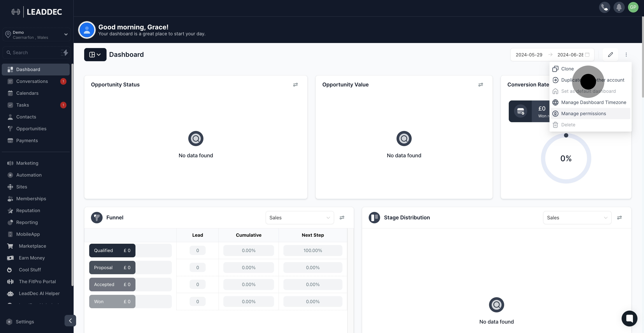Click the start date 2024-05-29 field
The height and width of the screenshot is (333, 644).
point(529,55)
